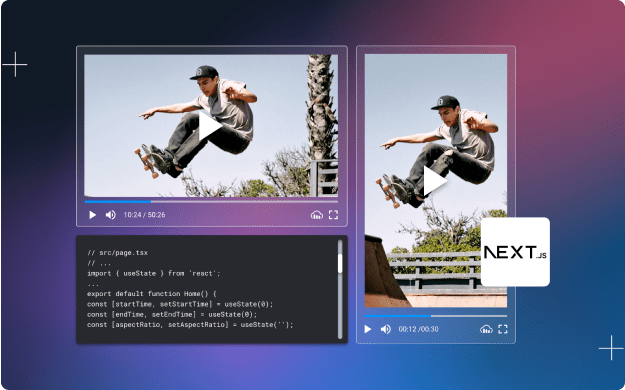The image size is (625, 390).
Task: Click the aspectRatio useState code line
Action: [x=190, y=325]
